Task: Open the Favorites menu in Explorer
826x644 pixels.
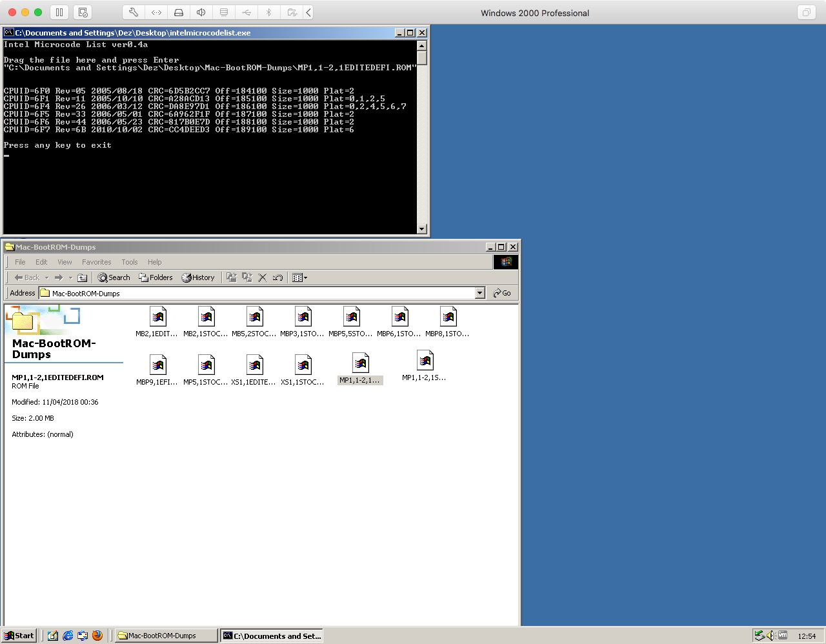Action: coord(96,262)
